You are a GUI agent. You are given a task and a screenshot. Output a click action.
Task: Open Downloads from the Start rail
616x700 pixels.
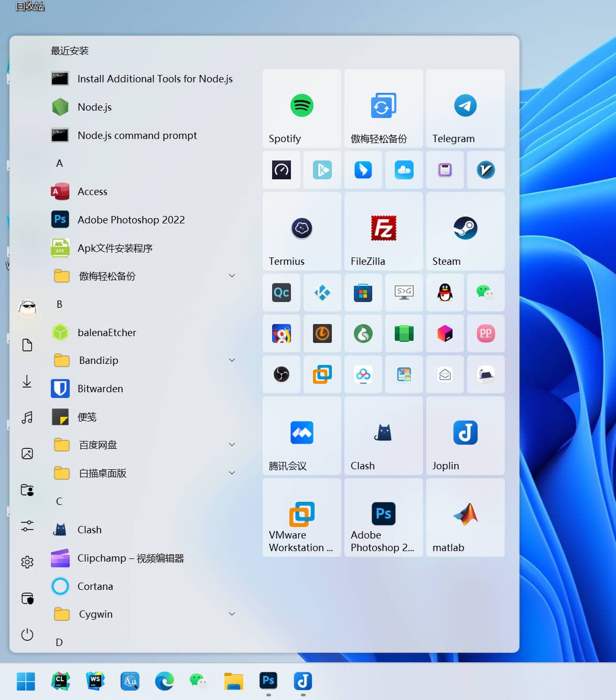point(27,381)
